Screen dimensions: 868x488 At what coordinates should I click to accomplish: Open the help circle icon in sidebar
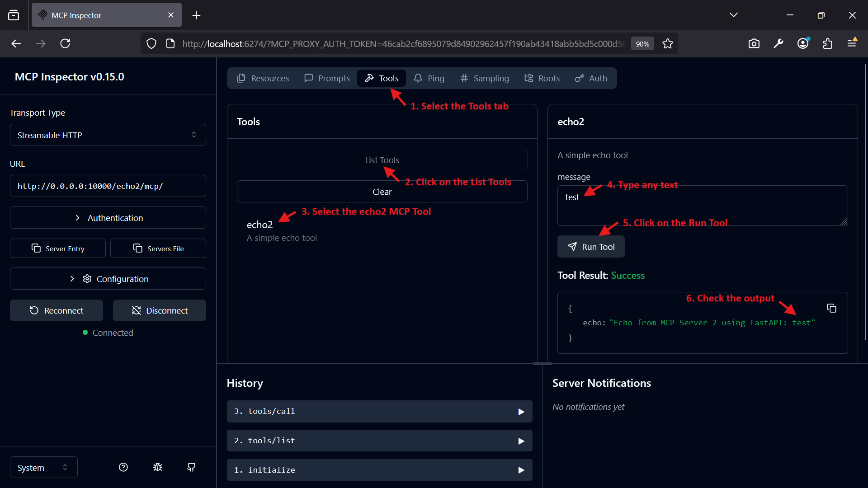click(x=123, y=467)
